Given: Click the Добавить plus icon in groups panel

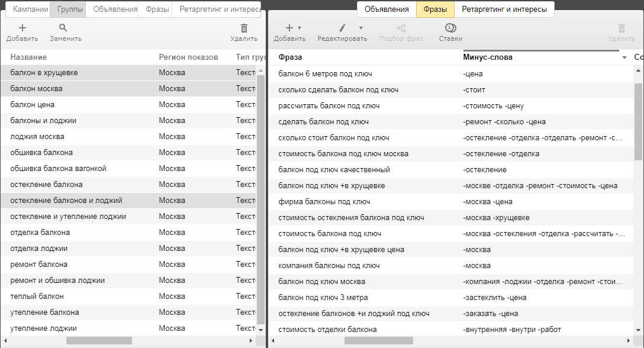Looking at the screenshot, I should [x=22, y=28].
